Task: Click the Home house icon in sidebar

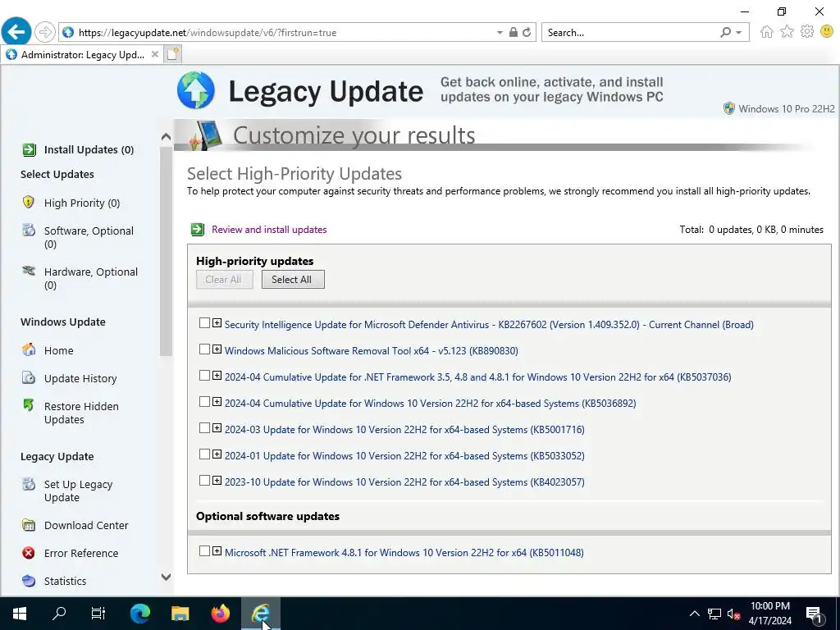Action: point(29,349)
